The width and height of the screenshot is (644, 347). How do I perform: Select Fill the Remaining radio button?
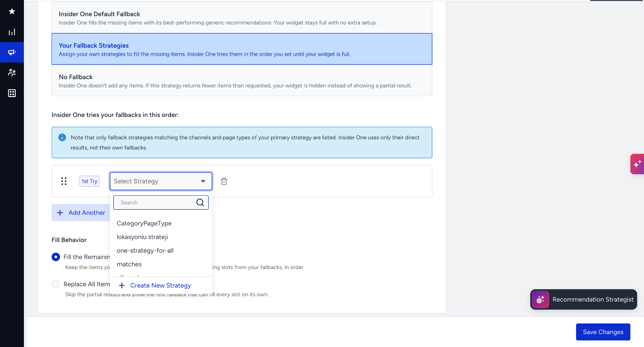tap(56, 257)
